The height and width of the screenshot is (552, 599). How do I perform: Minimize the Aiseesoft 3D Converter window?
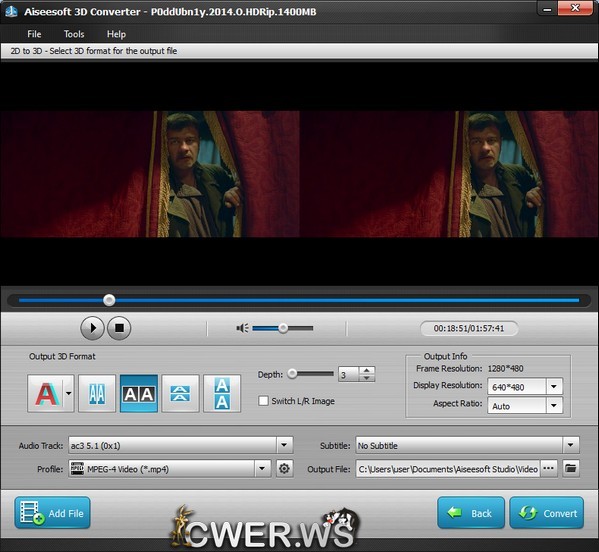547,8
